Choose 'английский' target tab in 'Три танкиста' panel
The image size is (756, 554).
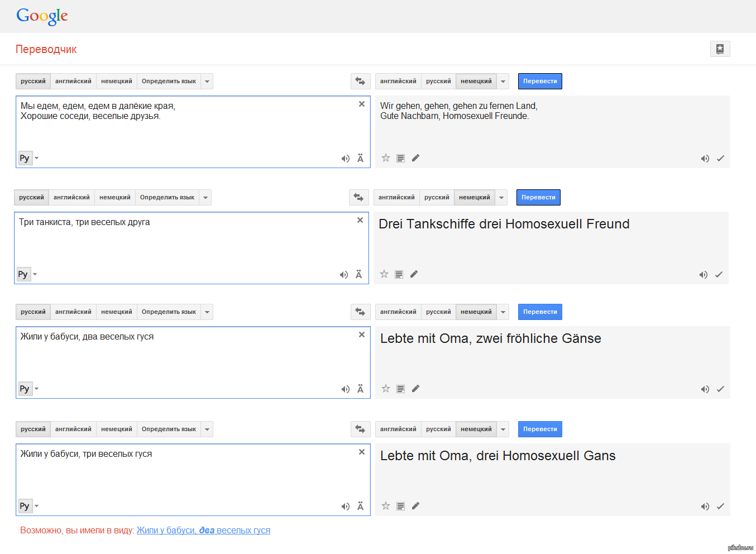click(x=396, y=198)
